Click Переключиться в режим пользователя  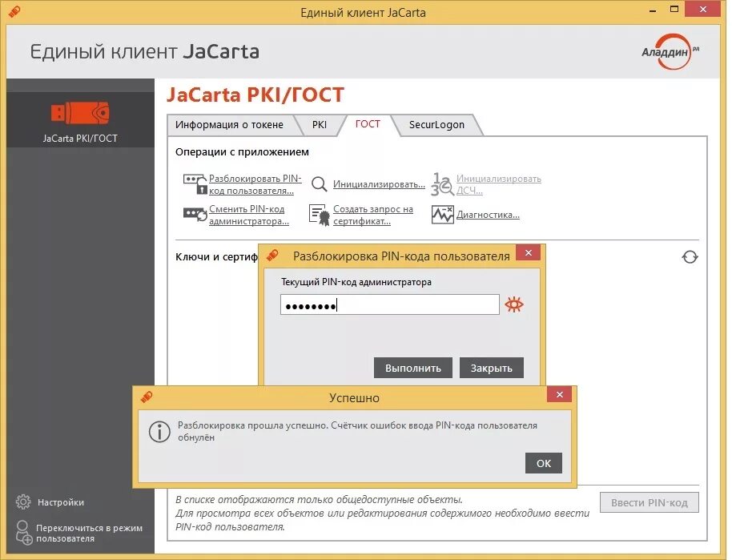click(89, 533)
